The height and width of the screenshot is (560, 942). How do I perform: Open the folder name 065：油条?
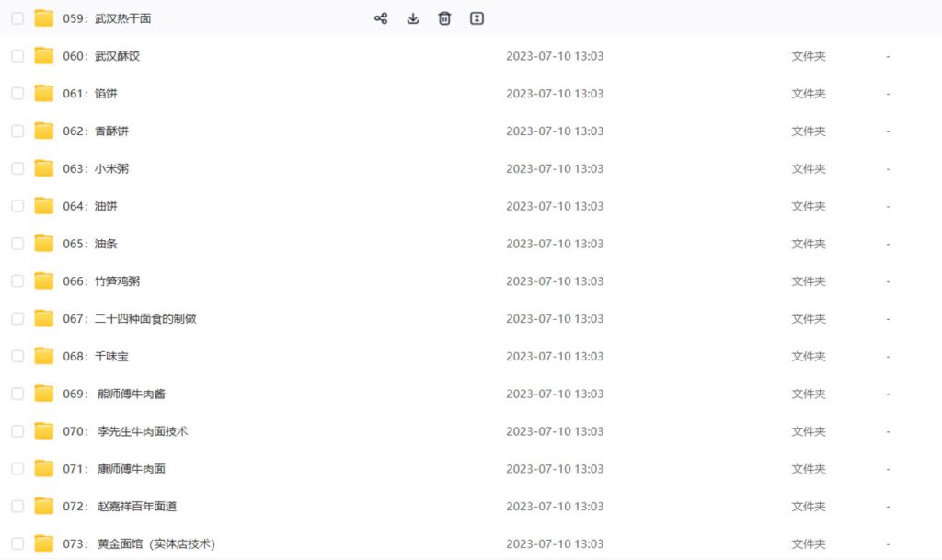tap(90, 244)
